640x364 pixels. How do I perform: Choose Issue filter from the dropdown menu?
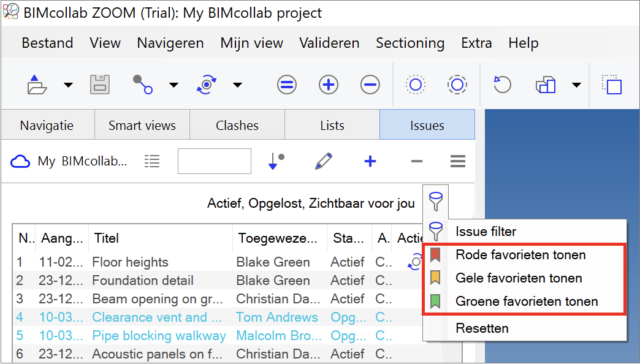pyautogui.click(x=525, y=232)
